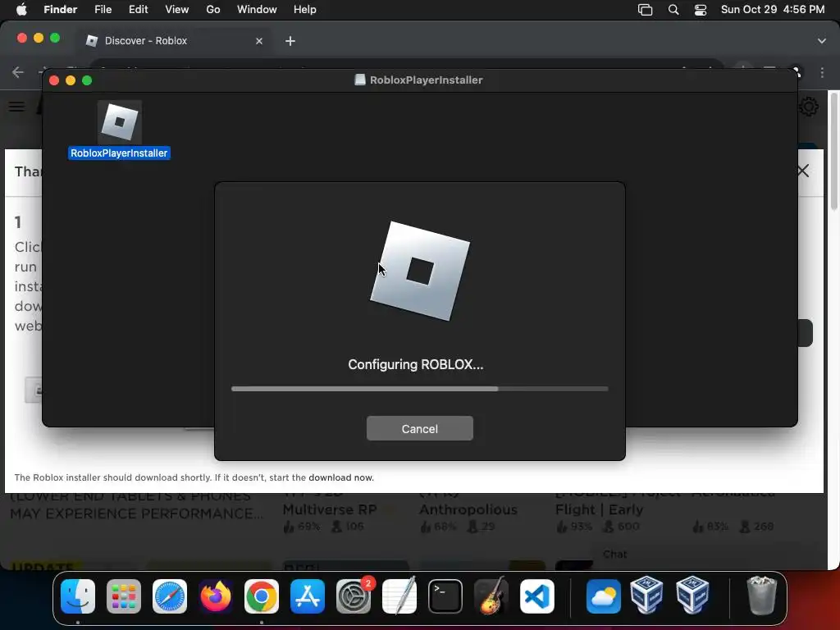
Task: Open the weather cloud app in dock
Action: pos(603,596)
